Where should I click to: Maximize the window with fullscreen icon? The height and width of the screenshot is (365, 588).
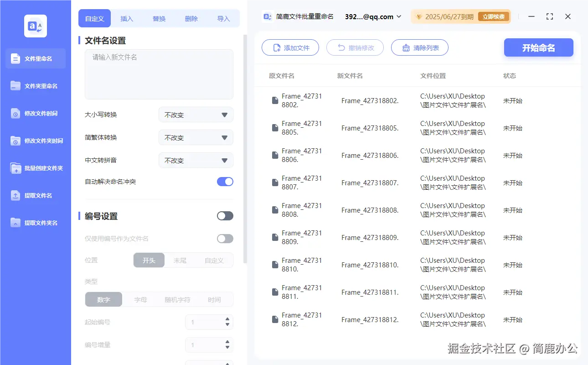click(x=550, y=16)
